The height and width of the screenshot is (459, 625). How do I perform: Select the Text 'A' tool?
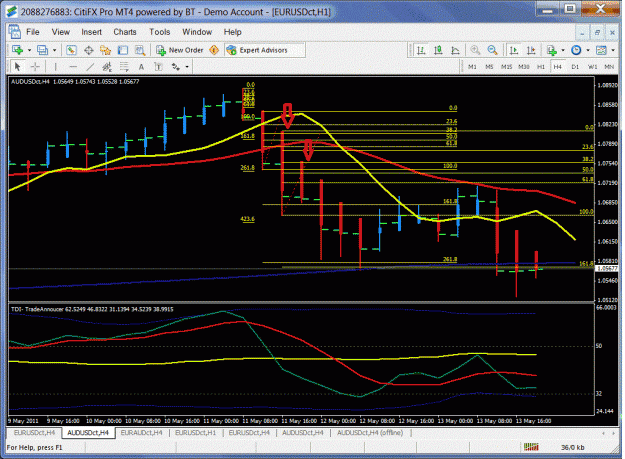point(141,67)
